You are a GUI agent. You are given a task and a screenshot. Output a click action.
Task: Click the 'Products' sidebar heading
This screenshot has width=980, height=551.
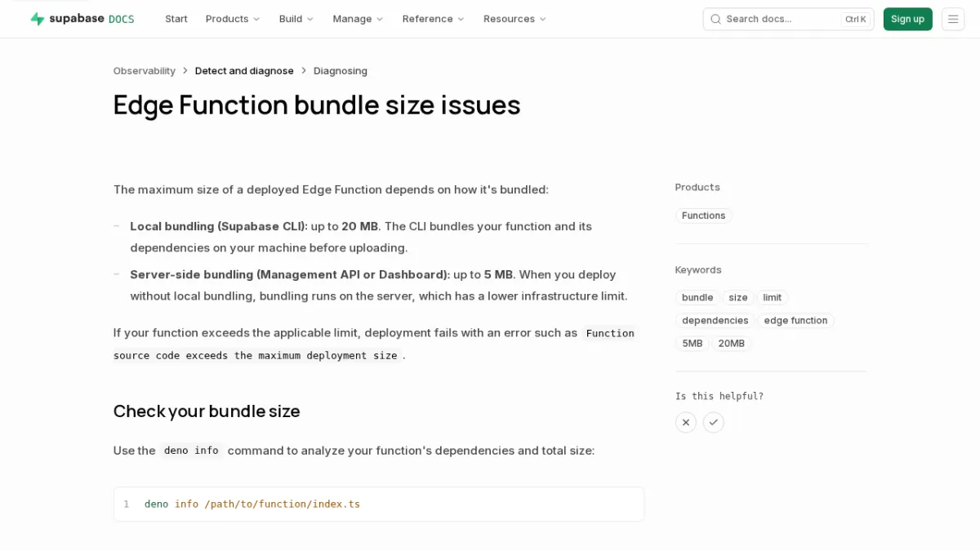coord(697,187)
